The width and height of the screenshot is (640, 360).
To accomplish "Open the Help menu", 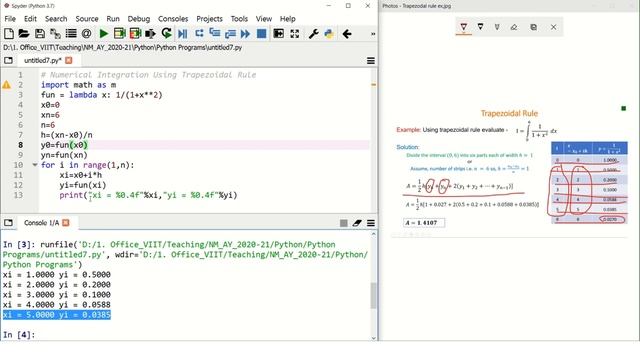I will (287, 19).
